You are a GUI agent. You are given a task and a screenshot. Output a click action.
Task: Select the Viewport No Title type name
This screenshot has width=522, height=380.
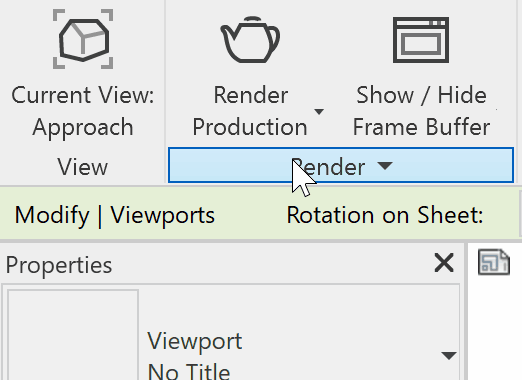(195, 357)
